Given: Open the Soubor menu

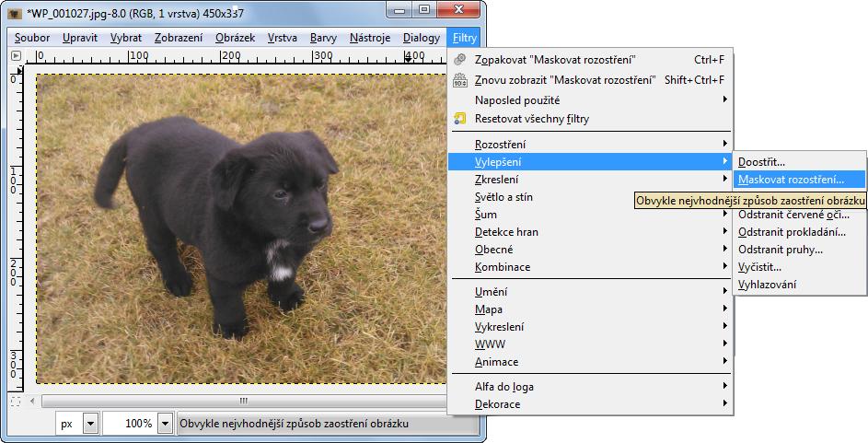Looking at the screenshot, I should (32, 38).
